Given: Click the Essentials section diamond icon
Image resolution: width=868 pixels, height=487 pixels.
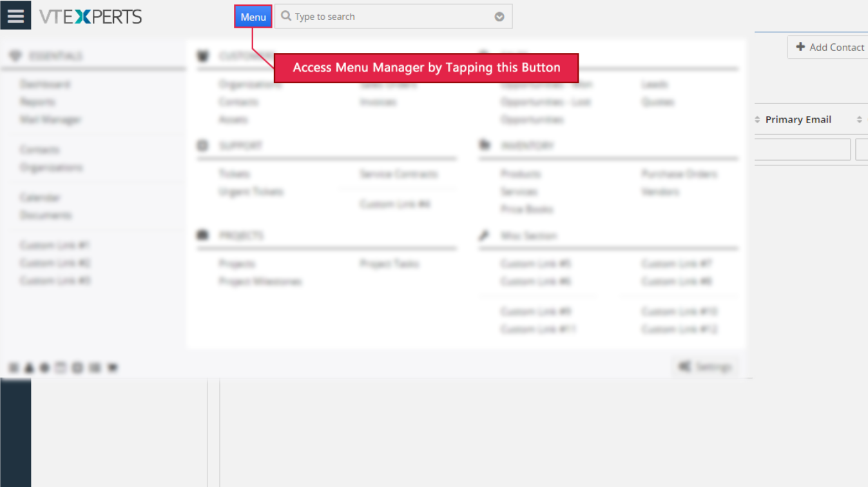Looking at the screenshot, I should pos(15,56).
